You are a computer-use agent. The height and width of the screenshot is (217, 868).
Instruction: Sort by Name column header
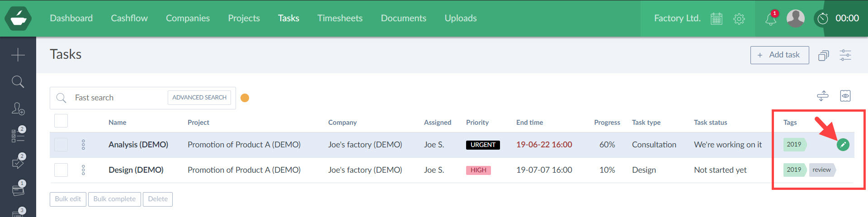pyautogui.click(x=117, y=123)
